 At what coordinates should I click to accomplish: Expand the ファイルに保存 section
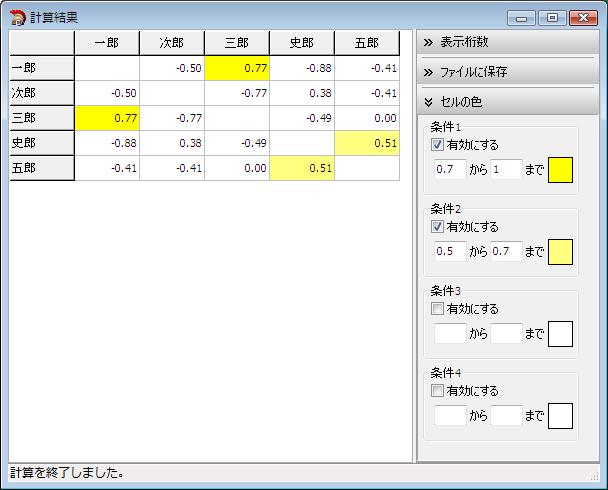tap(507, 72)
